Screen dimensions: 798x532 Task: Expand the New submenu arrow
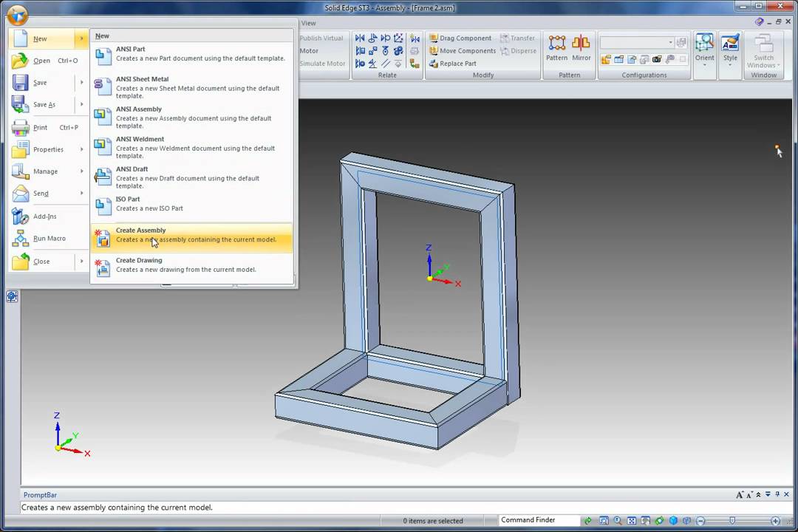click(x=81, y=38)
